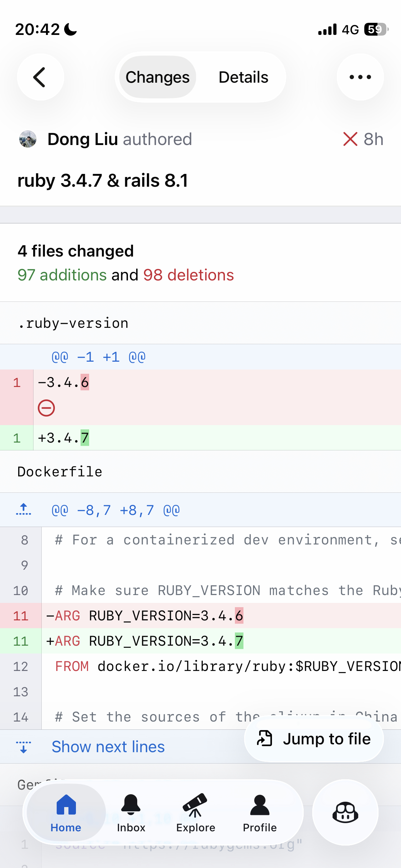Select the Changes tab
Viewport: 401px width, 868px height.
click(x=158, y=77)
